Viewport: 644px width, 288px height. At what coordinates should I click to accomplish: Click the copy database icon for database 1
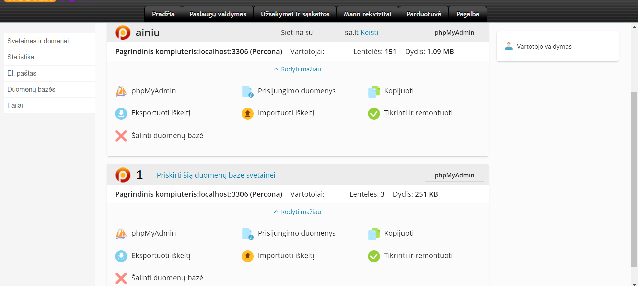(x=374, y=234)
